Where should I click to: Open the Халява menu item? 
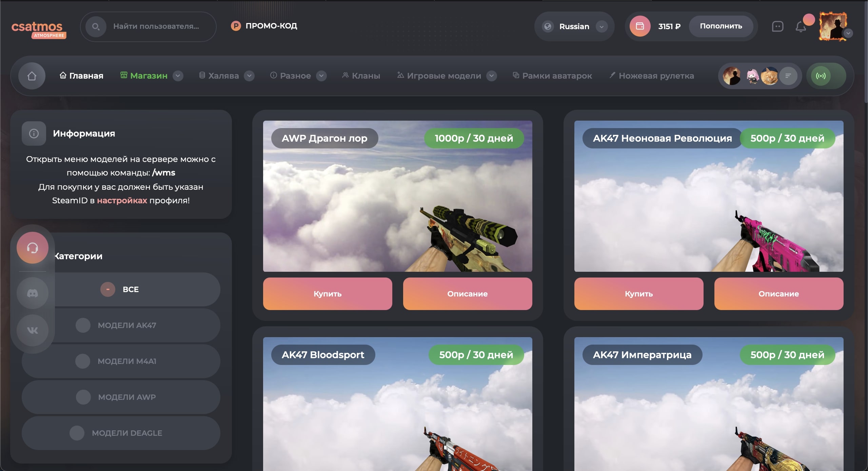click(219, 76)
